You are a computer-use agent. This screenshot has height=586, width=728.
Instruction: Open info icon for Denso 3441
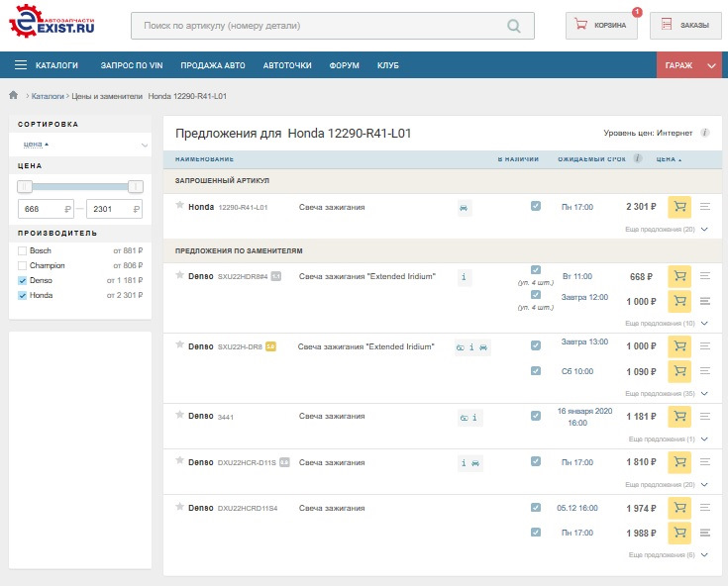pos(474,418)
